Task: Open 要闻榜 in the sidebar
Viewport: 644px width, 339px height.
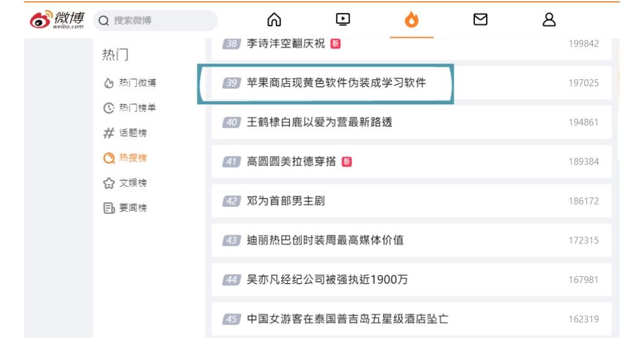Action: click(x=133, y=208)
